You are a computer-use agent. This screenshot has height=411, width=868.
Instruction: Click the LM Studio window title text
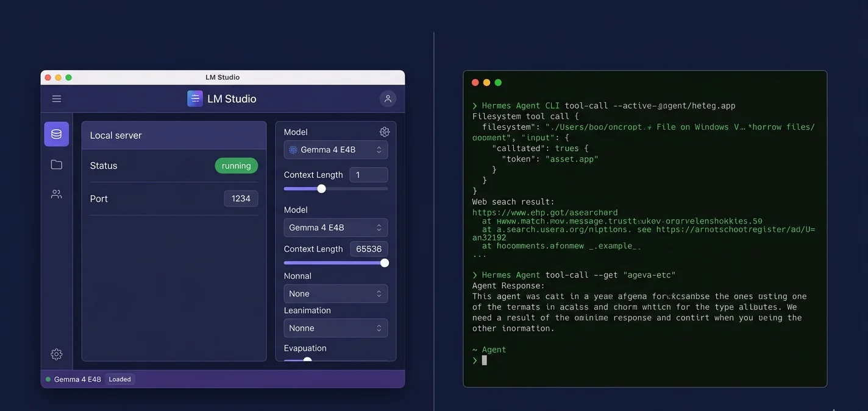click(x=222, y=77)
